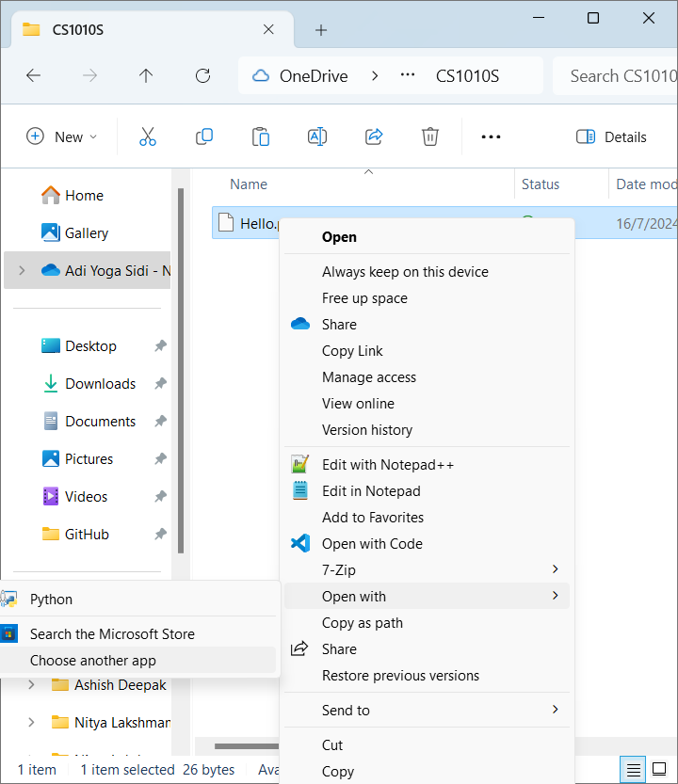Go up one folder level
This screenshot has height=784, width=678.
point(146,76)
